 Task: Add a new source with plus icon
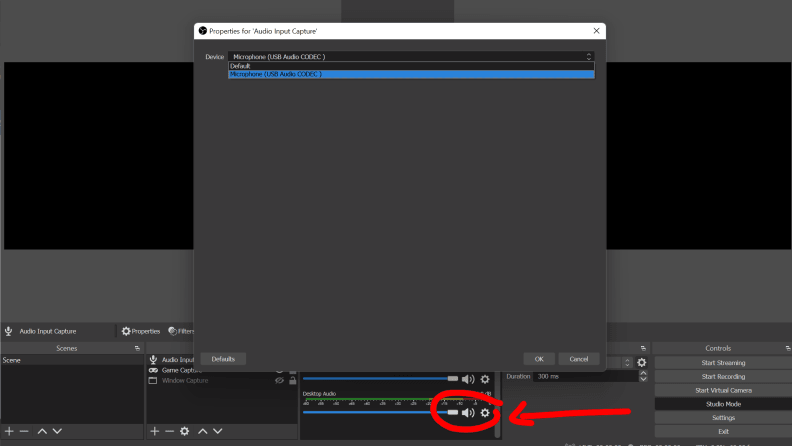155,431
